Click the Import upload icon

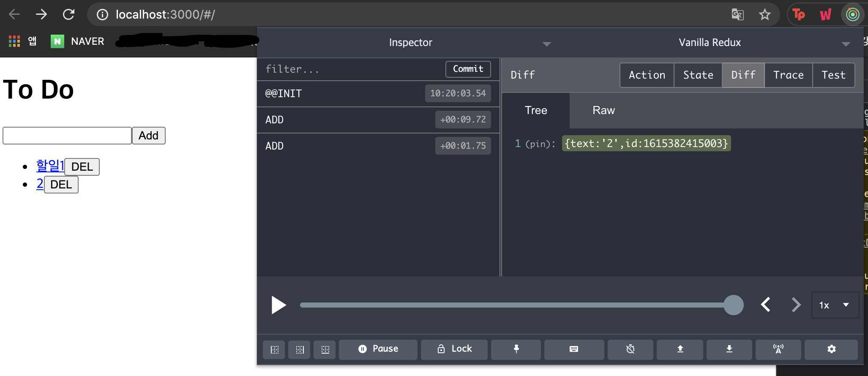[680, 349]
